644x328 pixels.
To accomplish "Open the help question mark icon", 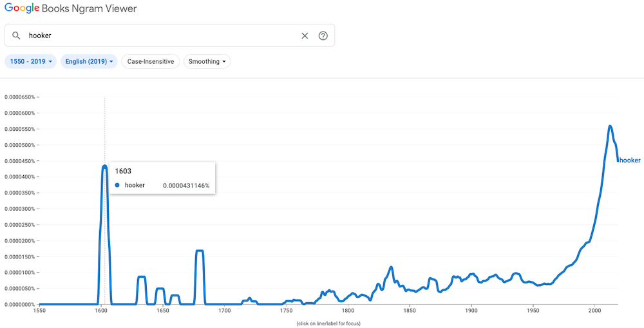I will (x=323, y=35).
